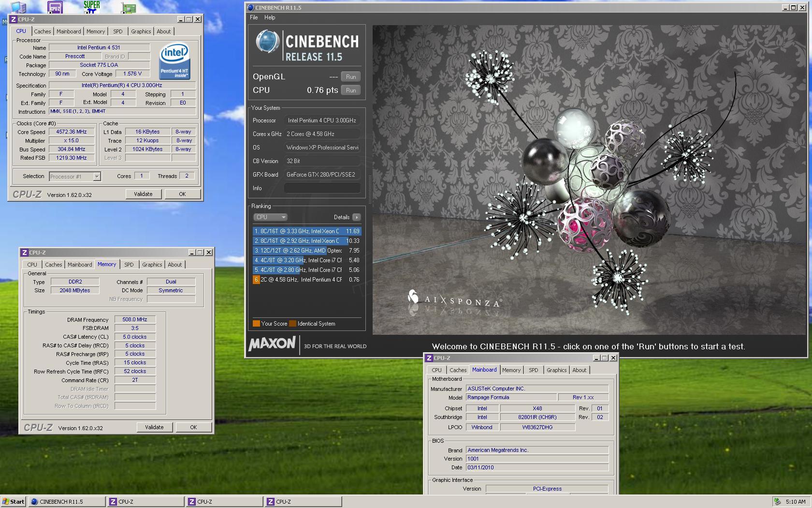The height and width of the screenshot is (508, 812).
Task: Select ranking entry 8C/16T @ 2.92 GHz Xeon
Action: click(x=307, y=241)
